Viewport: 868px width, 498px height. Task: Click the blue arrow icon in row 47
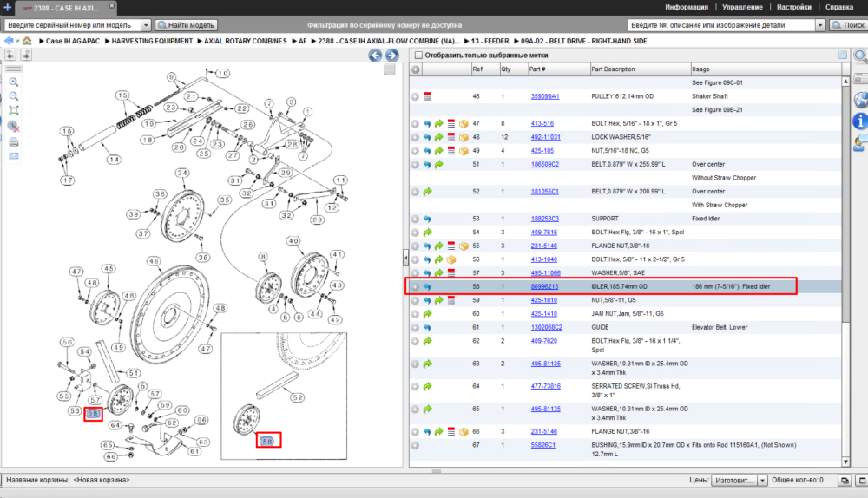[x=427, y=124]
